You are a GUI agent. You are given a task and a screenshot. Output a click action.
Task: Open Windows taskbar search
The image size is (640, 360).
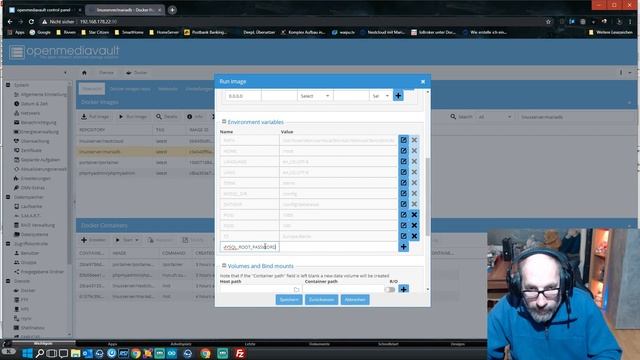coord(40,353)
